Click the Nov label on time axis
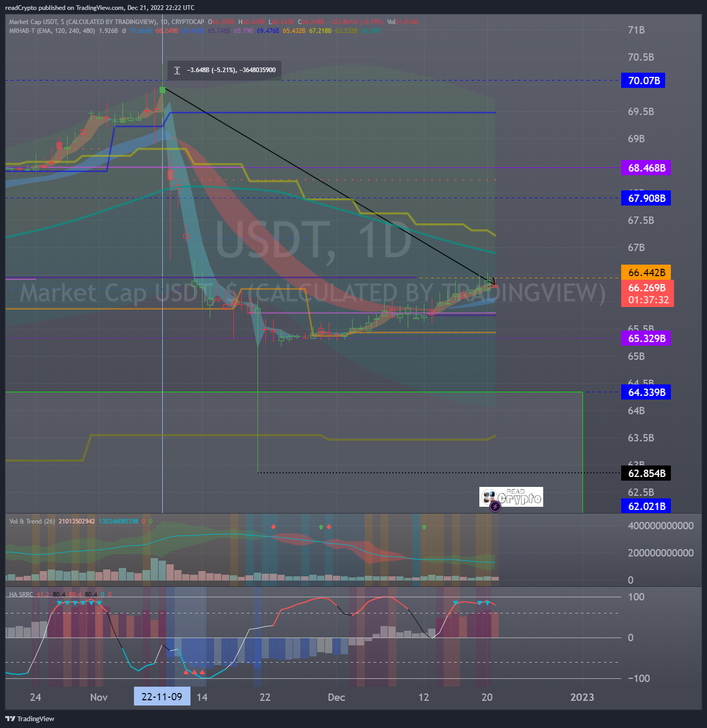This screenshot has width=707, height=728. 99,697
